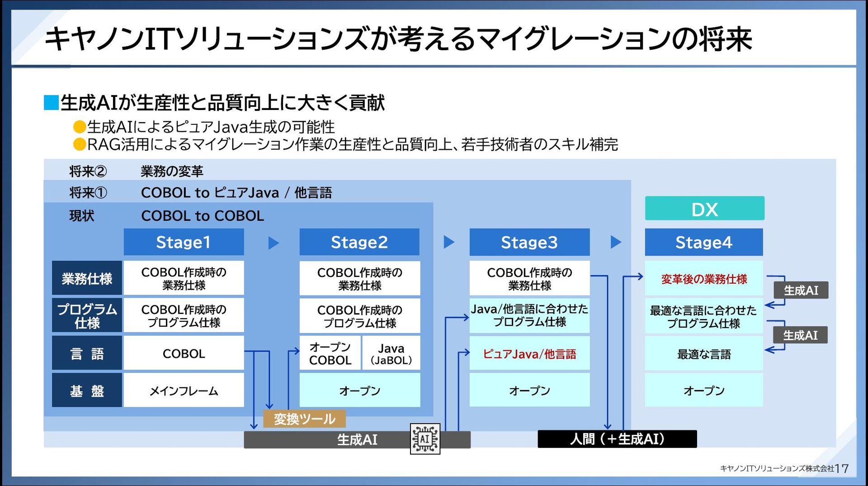Select the Stage4 header box
868x486 pixels.
[704, 242]
